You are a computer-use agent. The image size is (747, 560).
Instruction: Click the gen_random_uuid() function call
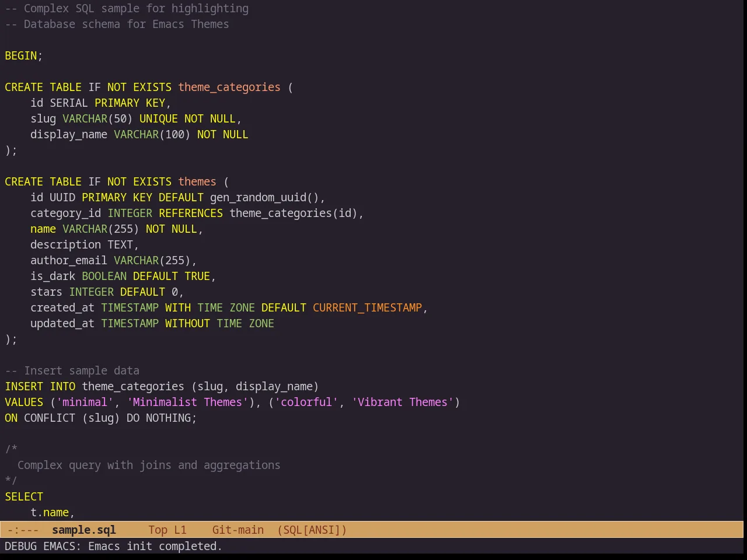(264, 197)
